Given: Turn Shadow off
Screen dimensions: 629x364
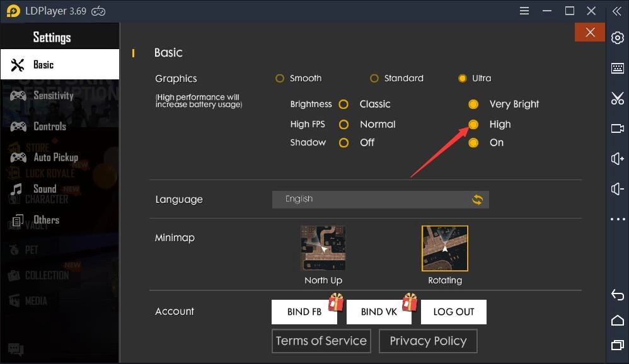Looking at the screenshot, I should click(x=343, y=143).
